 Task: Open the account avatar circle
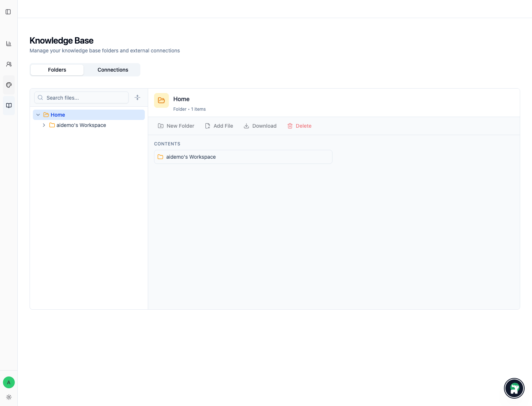pos(8,382)
